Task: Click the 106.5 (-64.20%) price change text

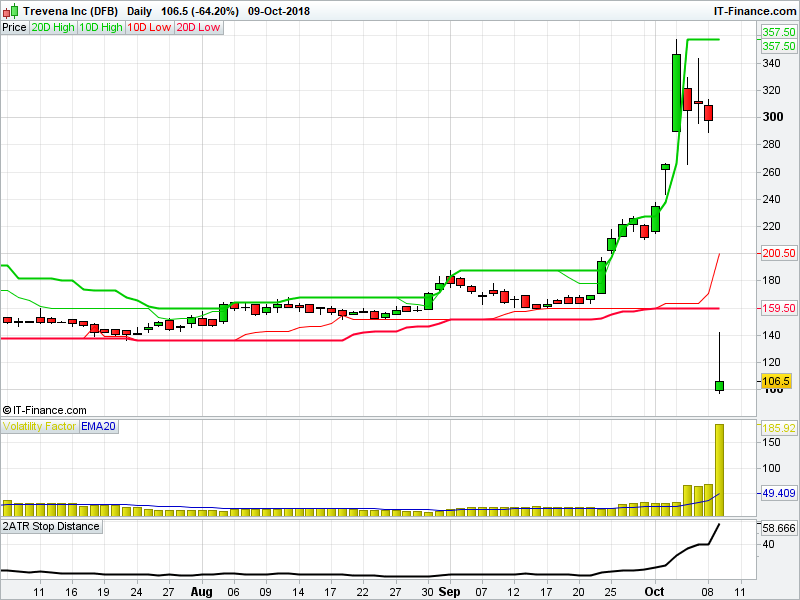Action: (x=200, y=11)
